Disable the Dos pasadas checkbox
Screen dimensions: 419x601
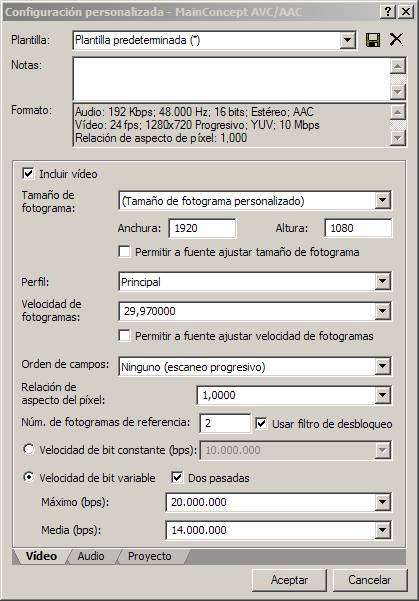[x=177, y=478]
